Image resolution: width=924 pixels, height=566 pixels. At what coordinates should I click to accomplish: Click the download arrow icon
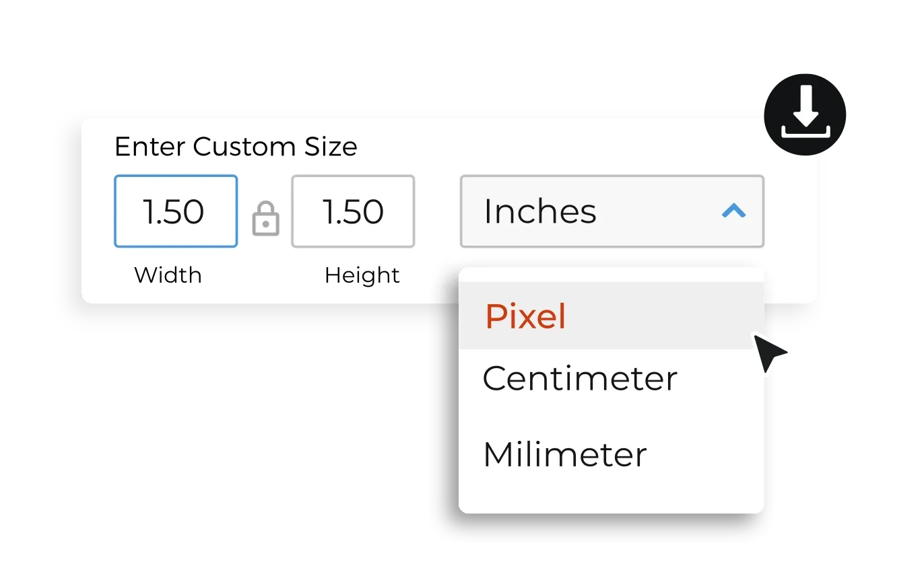805,116
